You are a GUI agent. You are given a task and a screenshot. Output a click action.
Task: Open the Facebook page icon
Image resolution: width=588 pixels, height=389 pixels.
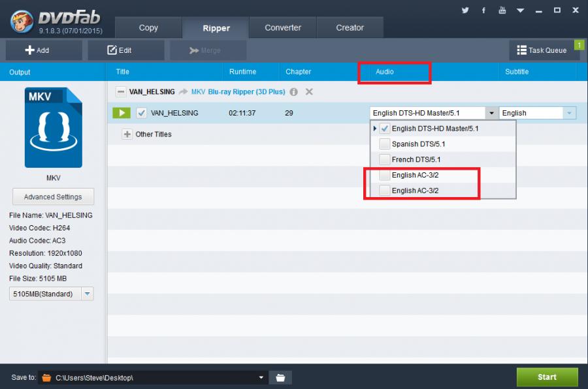[x=483, y=10]
